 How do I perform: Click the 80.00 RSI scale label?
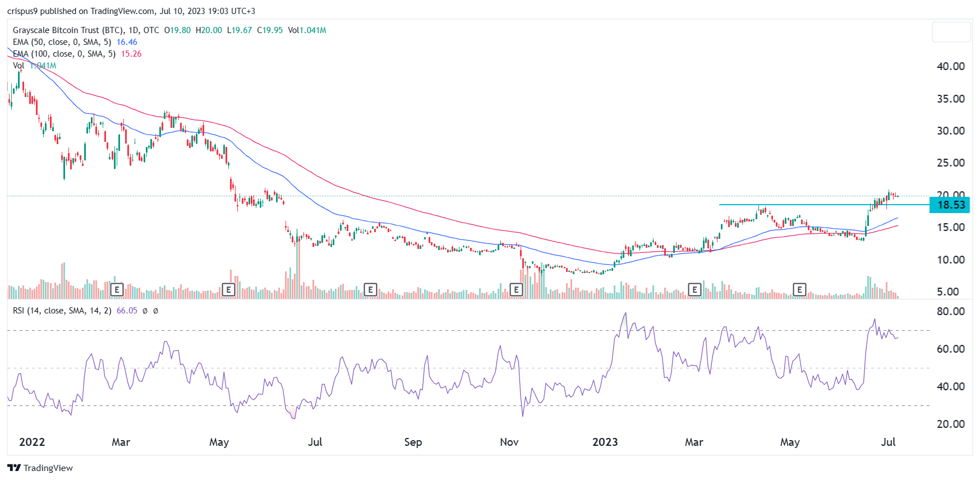point(951,311)
